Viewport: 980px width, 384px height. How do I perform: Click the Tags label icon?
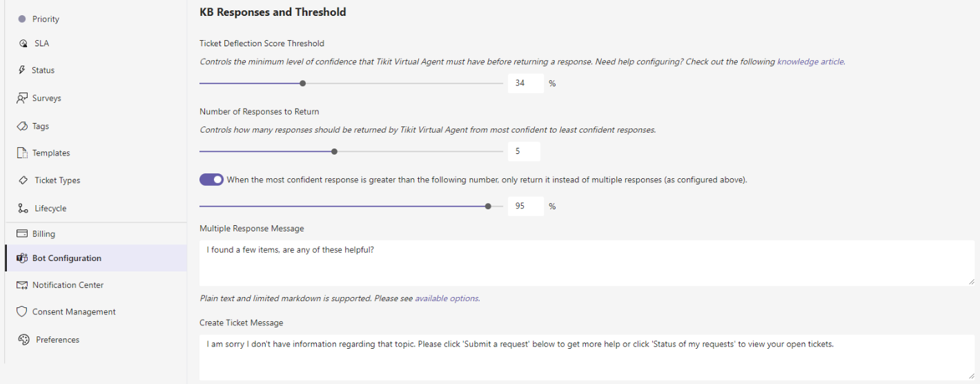[22, 126]
